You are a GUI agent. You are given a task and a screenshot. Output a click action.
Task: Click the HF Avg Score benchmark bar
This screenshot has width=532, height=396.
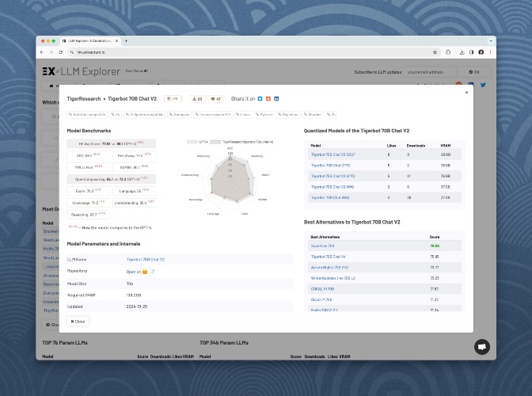[x=112, y=143]
